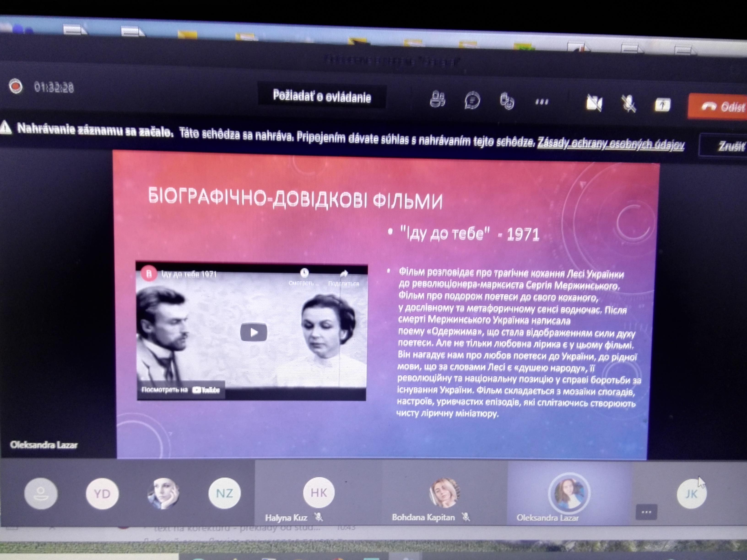Open more options on Oleksandra Lazar tile
The width and height of the screenshot is (747, 560).
click(x=646, y=512)
